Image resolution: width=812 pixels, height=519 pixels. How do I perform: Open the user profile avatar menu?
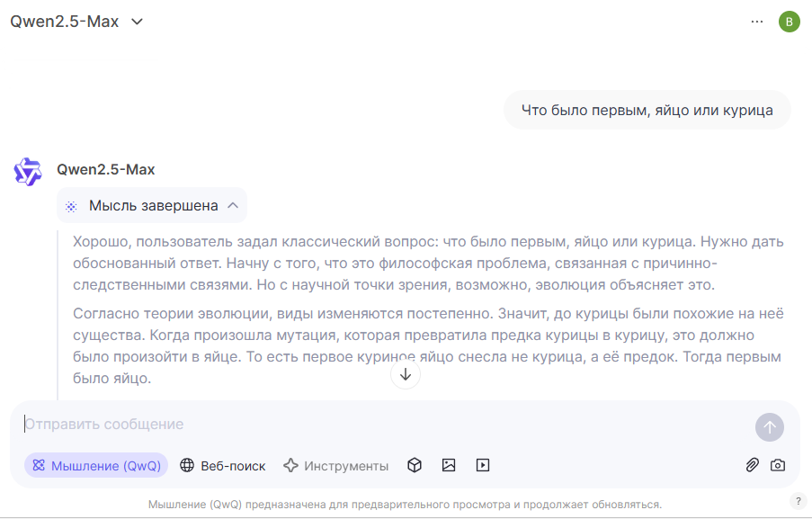click(x=789, y=22)
